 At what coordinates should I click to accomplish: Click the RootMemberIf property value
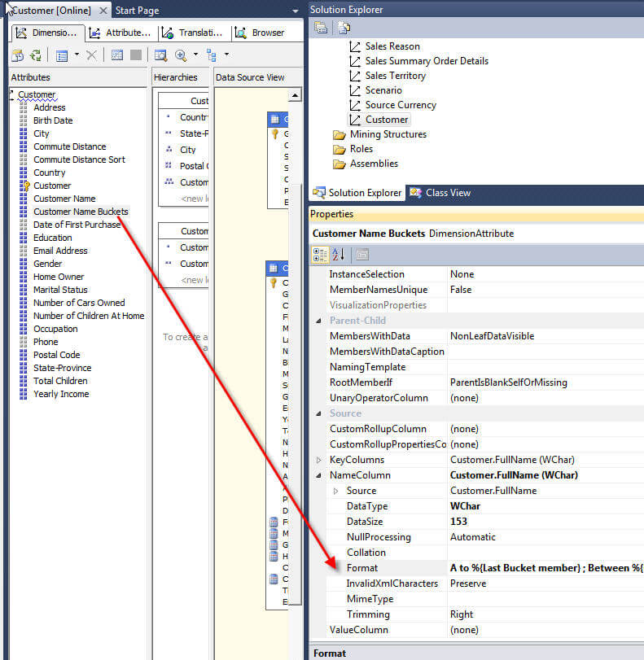click(x=508, y=382)
